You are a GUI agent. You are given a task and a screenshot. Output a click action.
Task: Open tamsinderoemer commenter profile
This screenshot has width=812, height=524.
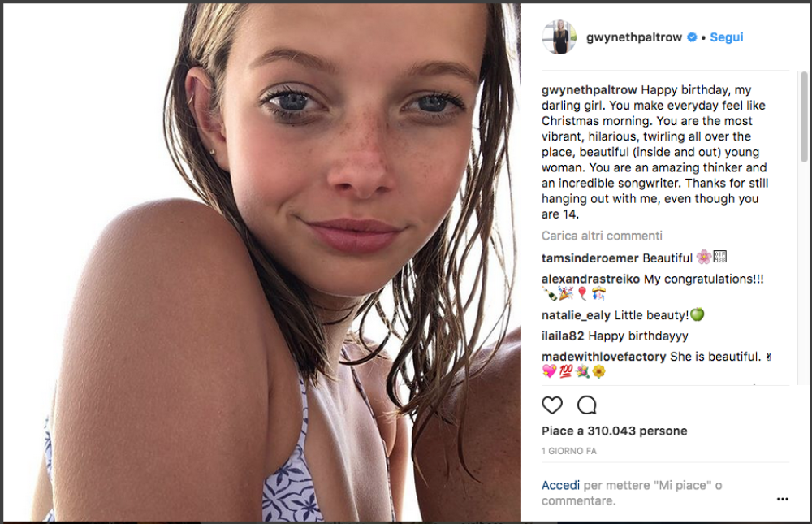(590, 258)
